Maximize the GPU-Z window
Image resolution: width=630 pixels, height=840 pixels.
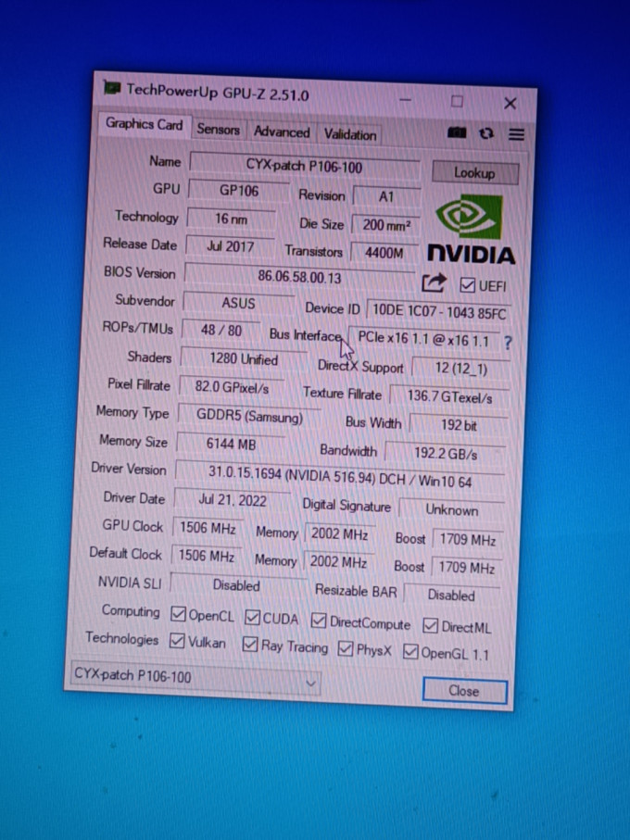pos(457,100)
